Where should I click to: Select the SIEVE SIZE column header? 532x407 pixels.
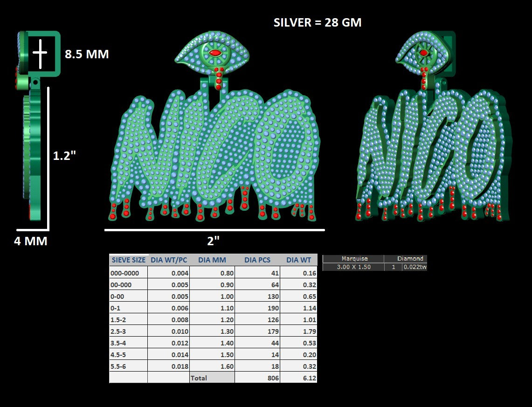(x=129, y=260)
